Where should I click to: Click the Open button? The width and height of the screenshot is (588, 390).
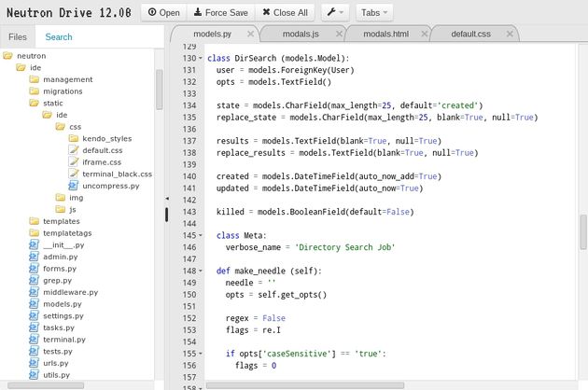tap(164, 12)
